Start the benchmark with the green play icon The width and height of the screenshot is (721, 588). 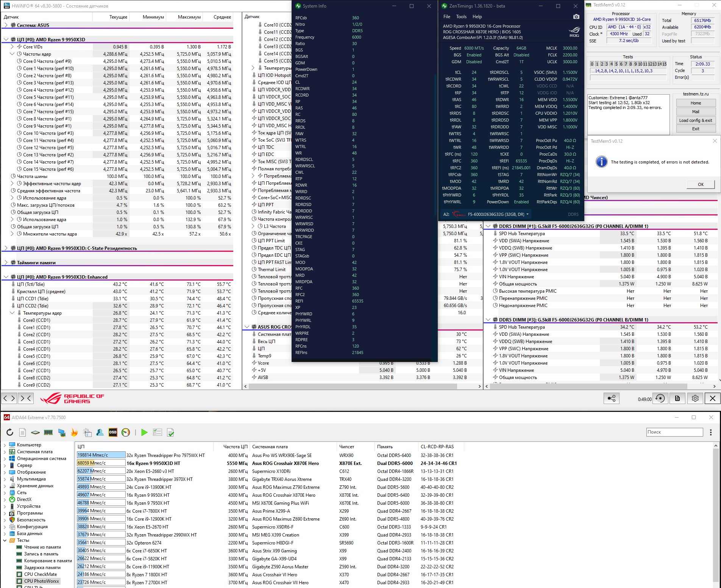tap(144, 432)
